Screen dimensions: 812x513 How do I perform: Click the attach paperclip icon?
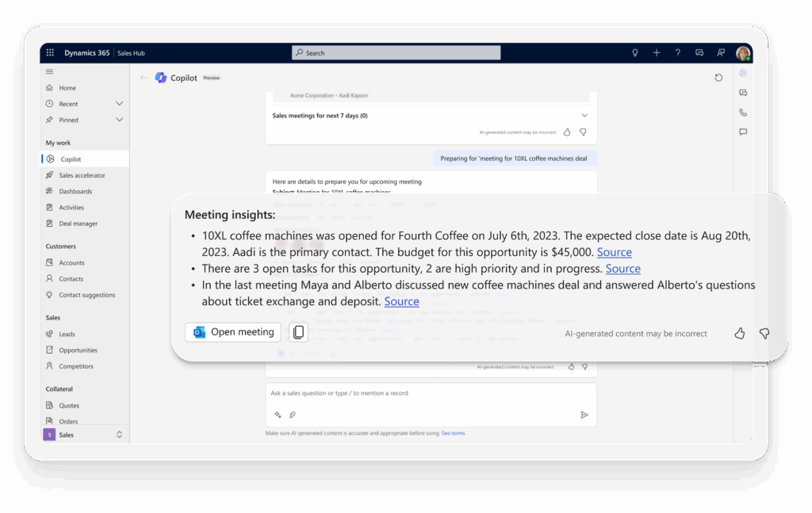point(292,414)
